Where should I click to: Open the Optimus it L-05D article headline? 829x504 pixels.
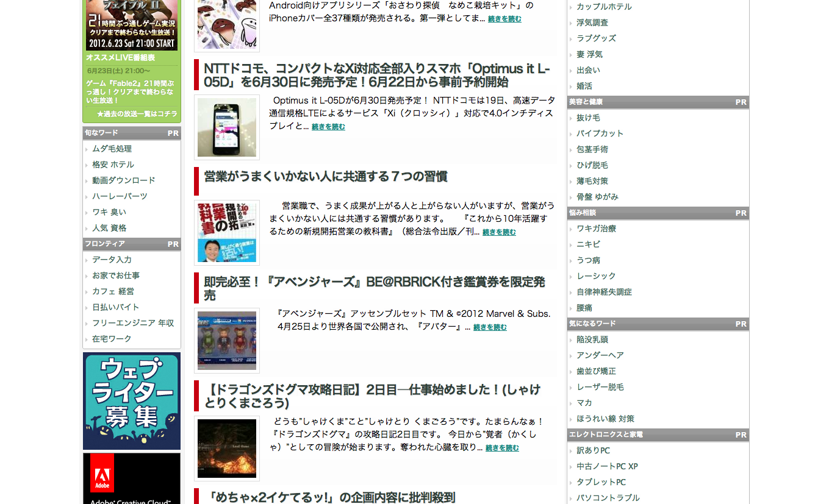tap(377, 75)
